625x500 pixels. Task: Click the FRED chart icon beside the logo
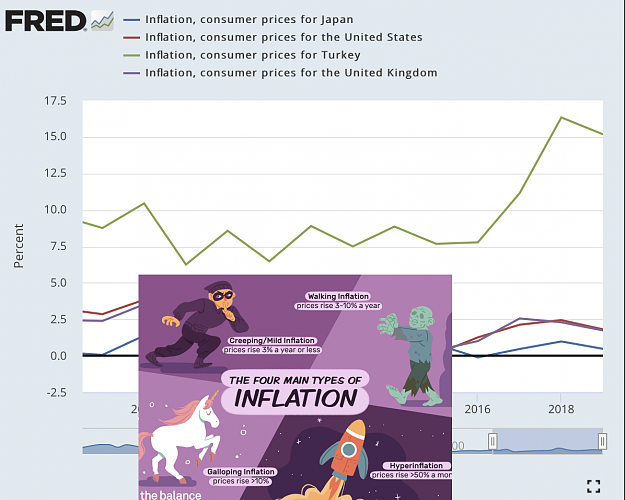(x=102, y=21)
